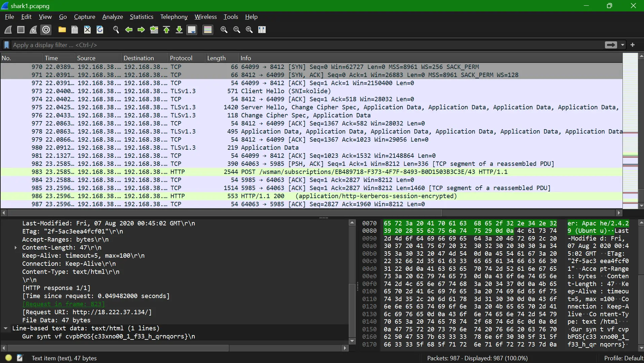Expand the Content-Length: 47 tree item

pyautogui.click(x=15, y=248)
